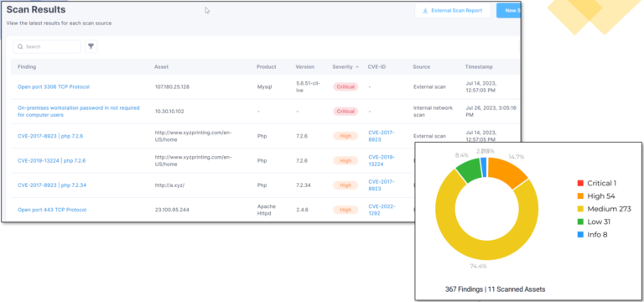Click the 'Internal network scan' source cell

coord(433,112)
